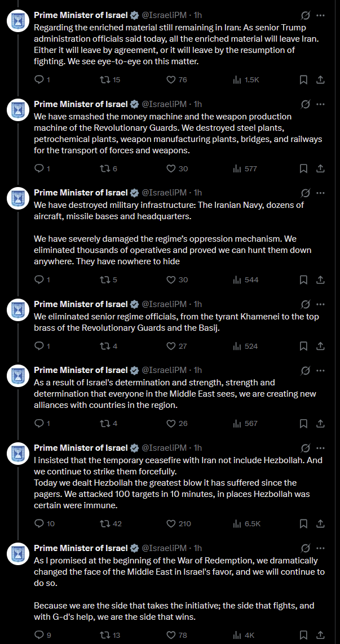Click @IsraeliPM handle on the first tweet
The width and height of the screenshot is (340, 644).
164,15
